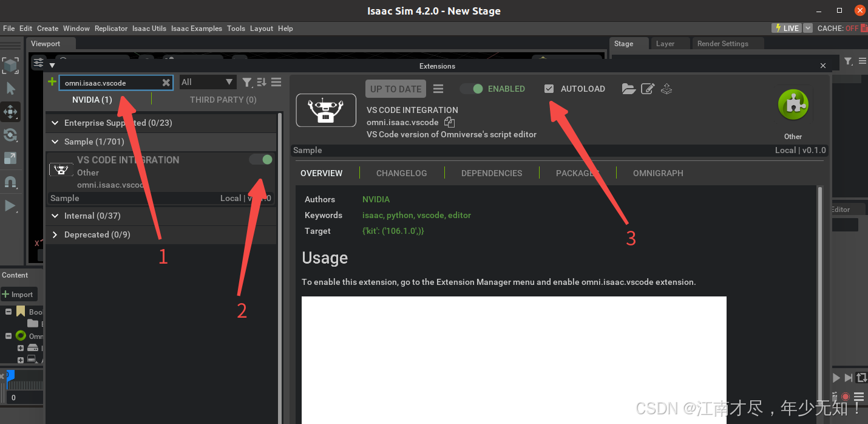
Task: Click the Play simulation triangle in toolbar
Action: pos(10,205)
